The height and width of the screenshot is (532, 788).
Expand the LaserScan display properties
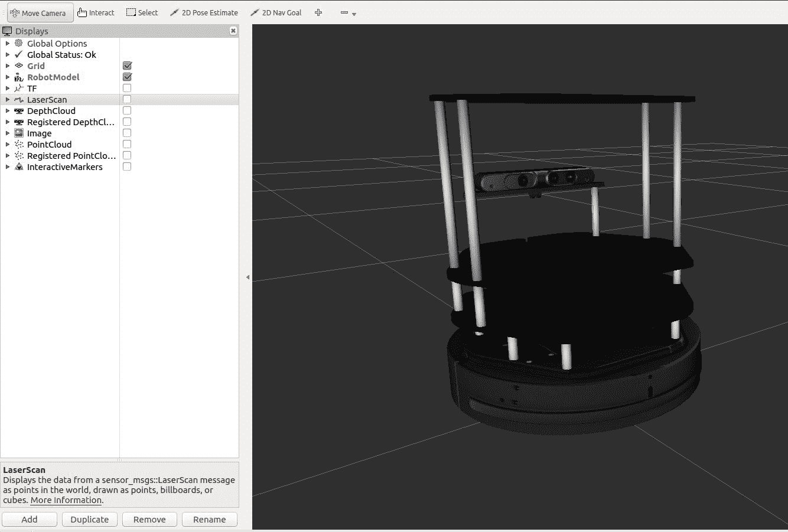(8, 99)
